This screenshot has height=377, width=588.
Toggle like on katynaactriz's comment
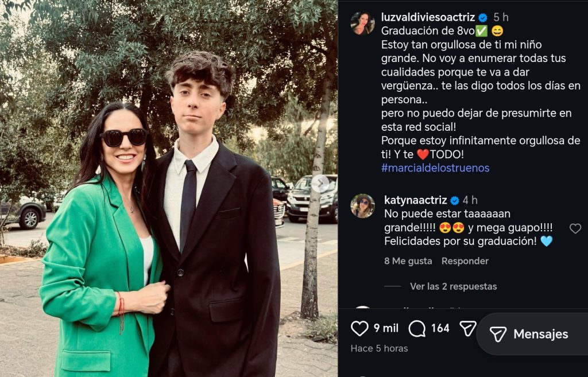pos(575,228)
